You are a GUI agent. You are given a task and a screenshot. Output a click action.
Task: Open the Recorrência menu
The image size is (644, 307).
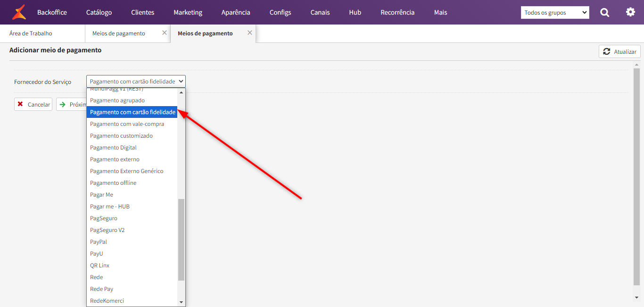click(397, 12)
